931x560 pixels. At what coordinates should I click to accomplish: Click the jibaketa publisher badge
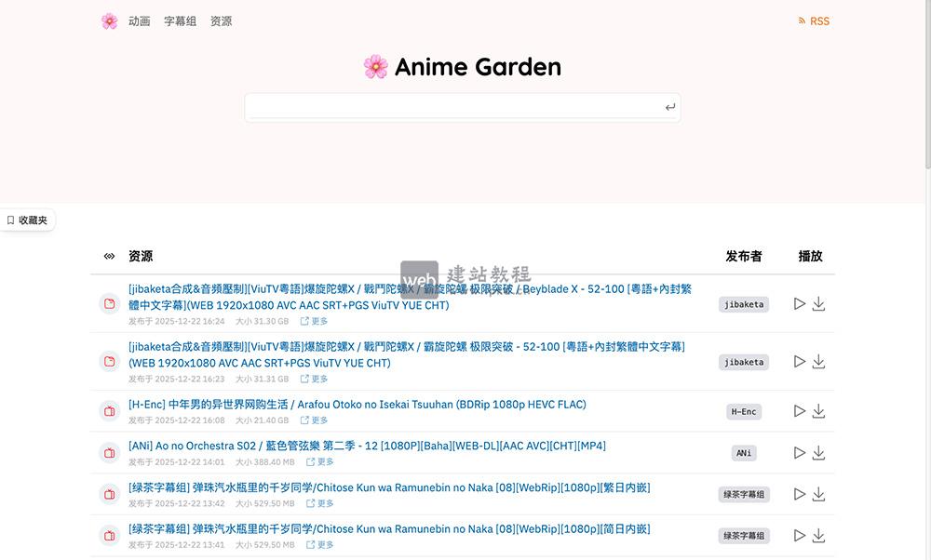(x=743, y=304)
